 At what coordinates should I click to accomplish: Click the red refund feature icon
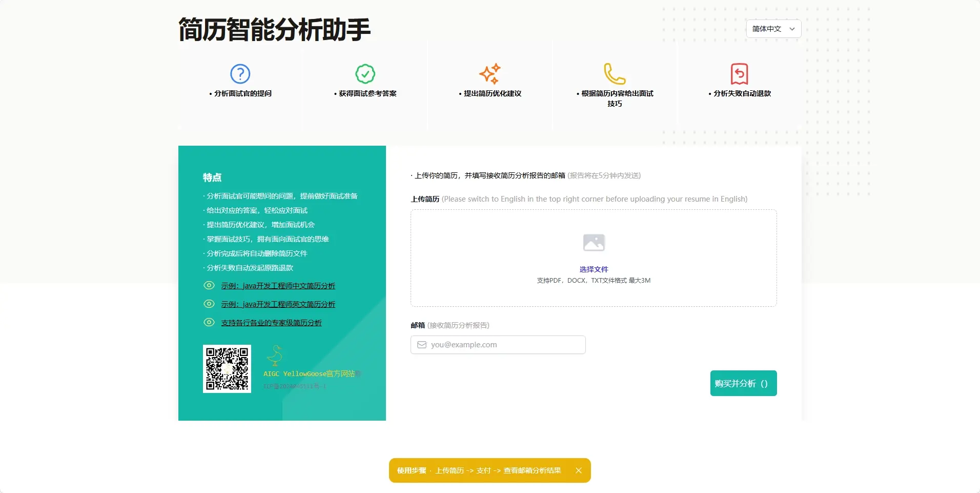[738, 73]
